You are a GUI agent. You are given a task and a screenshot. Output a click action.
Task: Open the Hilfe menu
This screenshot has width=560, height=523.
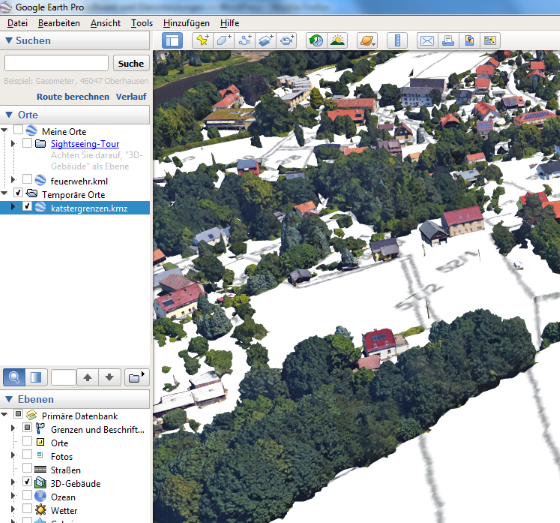tap(229, 23)
